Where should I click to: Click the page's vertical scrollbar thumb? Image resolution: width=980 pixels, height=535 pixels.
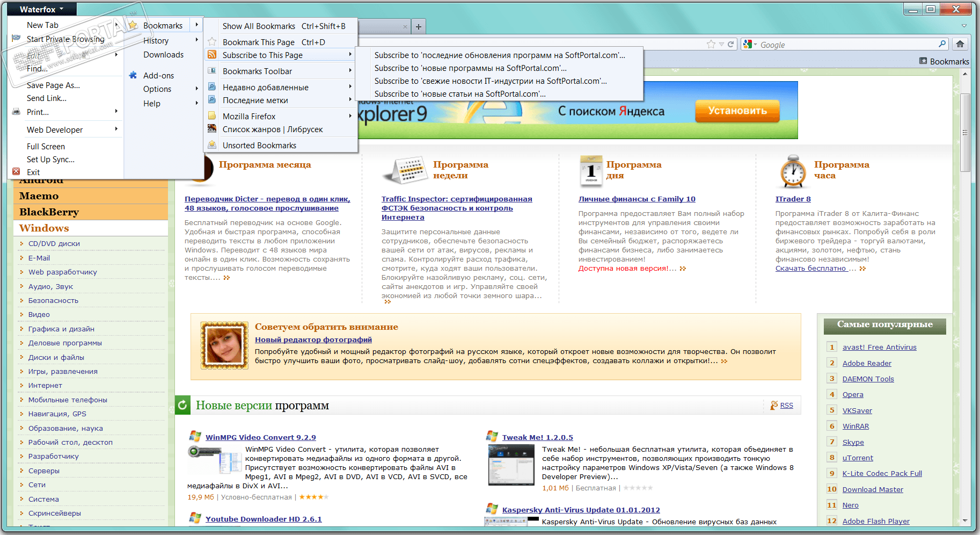[965, 133]
